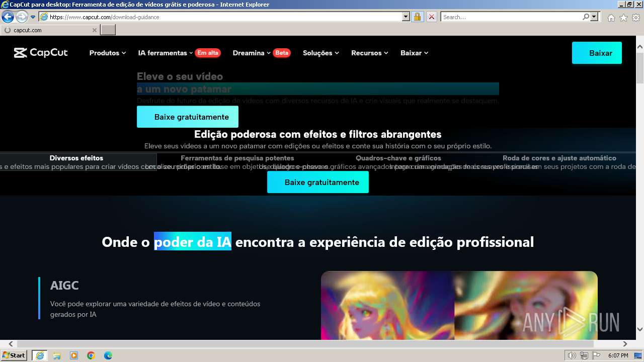Expand the Baixar nav menu

pos(415,53)
